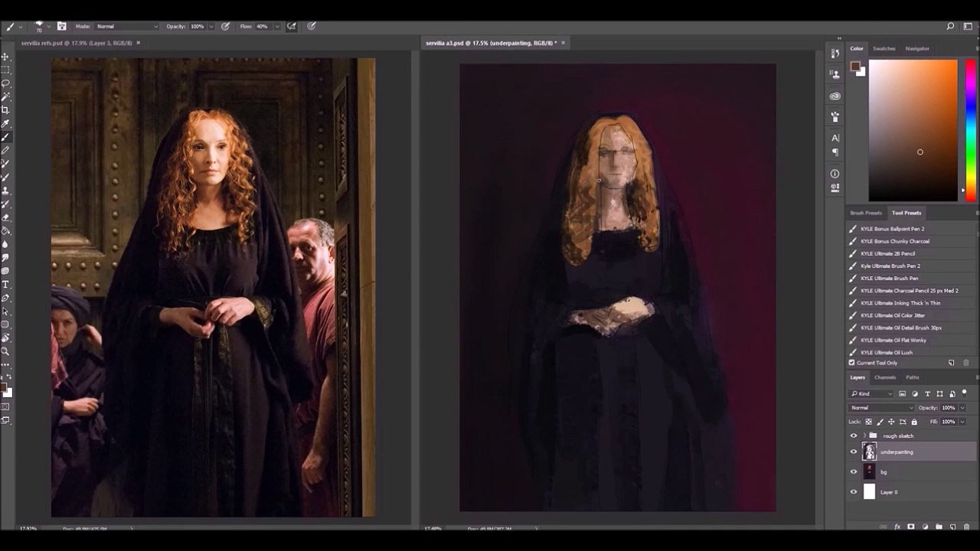Open layer Fill dropdown

tap(962, 422)
